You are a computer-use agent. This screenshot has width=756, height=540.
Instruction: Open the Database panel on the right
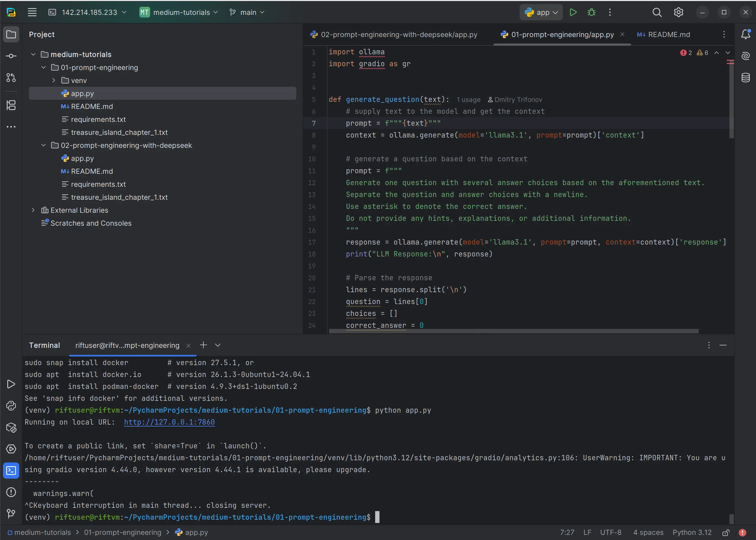tap(746, 78)
